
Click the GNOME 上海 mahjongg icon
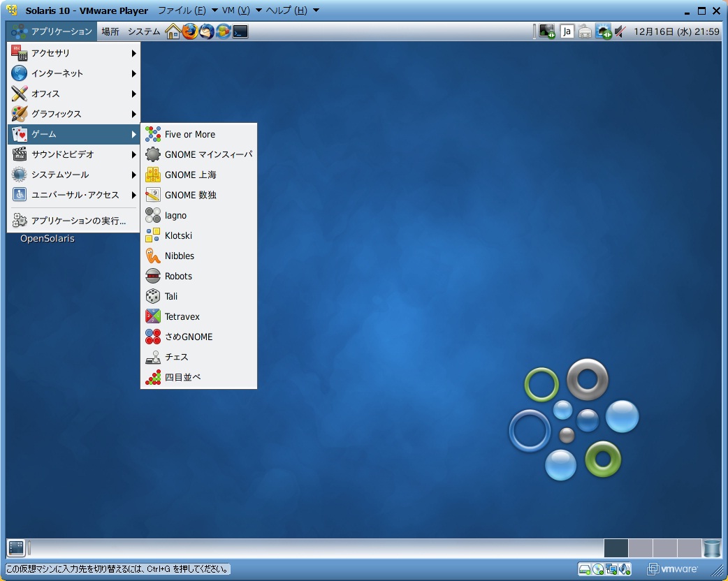pos(153,175)
